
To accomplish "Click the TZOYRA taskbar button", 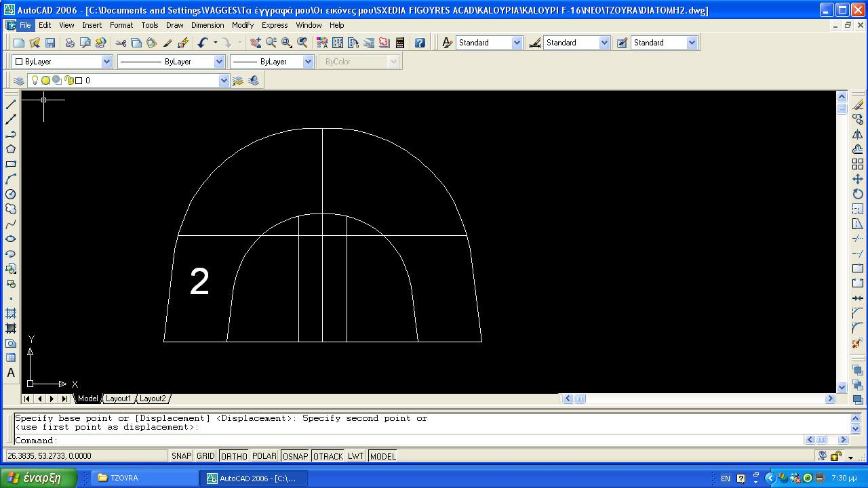I will (x=142, y=478).
